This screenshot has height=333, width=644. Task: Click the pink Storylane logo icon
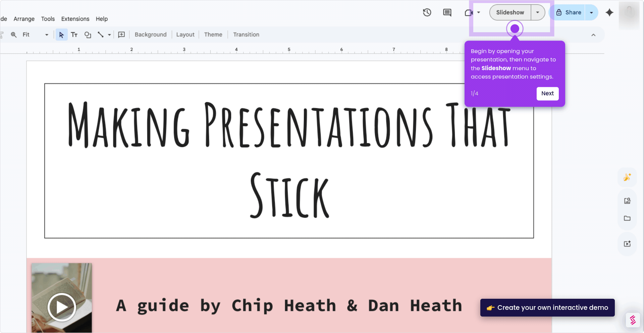(633, 320)
